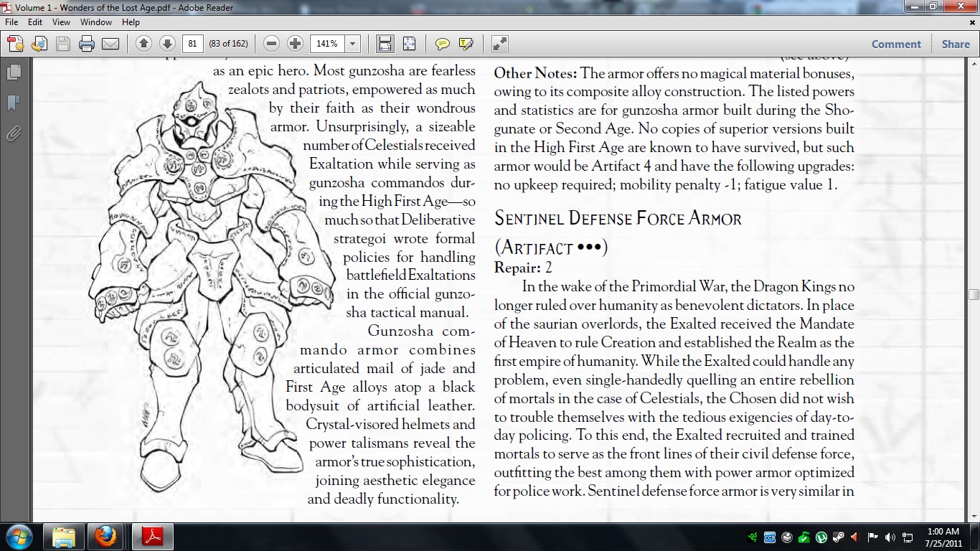The width and height of the screenshot is (980, 551).
Task: Open Windows Explorer from the taskbar
Action: (x=64, y=537)
